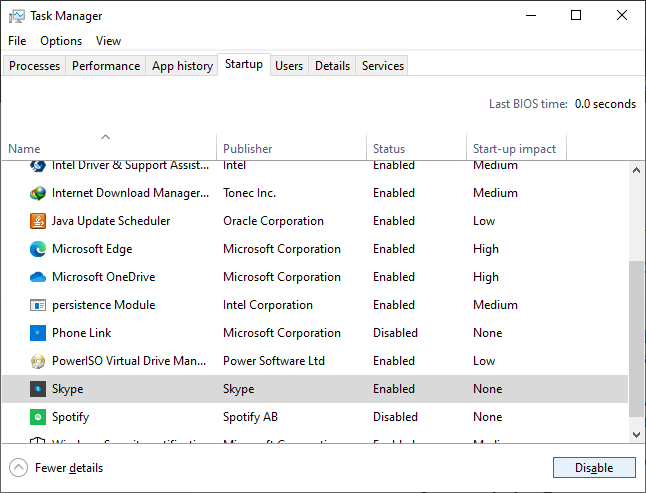Click the Intel Corporation publisher cell

(268, 305)
